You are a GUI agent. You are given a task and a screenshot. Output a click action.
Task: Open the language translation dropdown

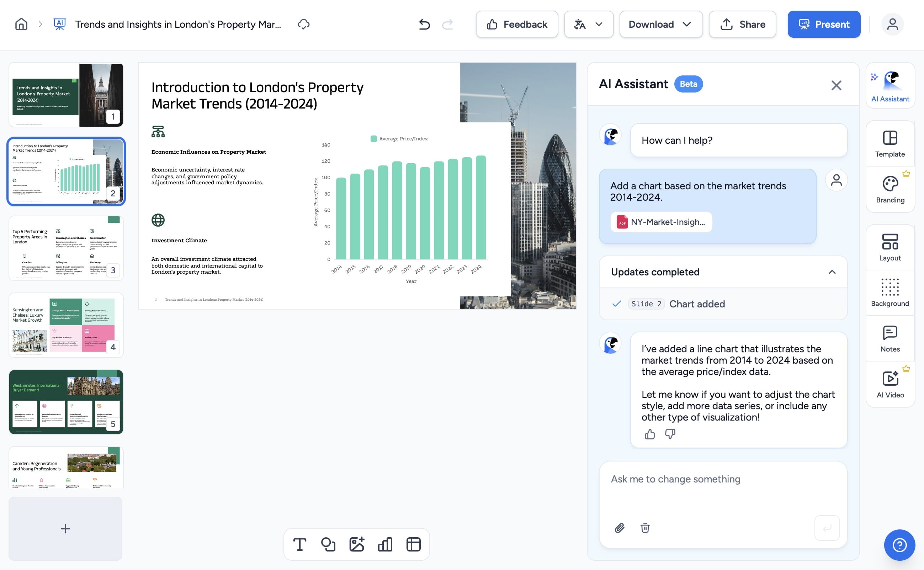588,24
